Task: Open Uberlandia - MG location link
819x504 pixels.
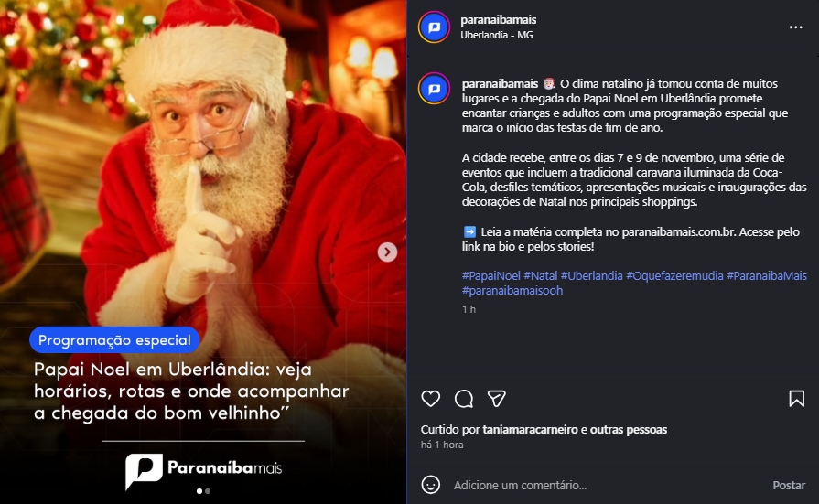Action: point(496,35)
